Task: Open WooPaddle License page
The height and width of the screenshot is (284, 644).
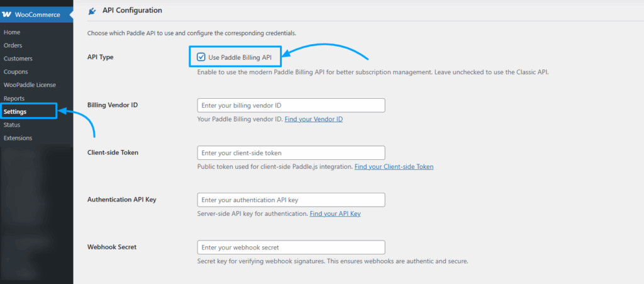Action: 30,84
